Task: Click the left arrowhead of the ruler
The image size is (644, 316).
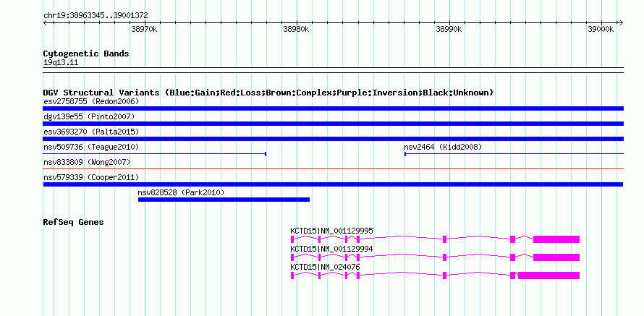Action: click(45, 23)
